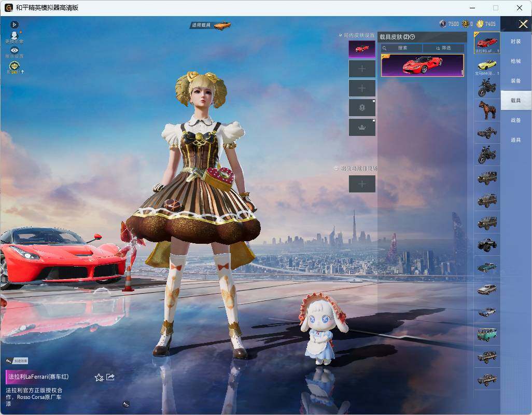Viewport: 532px width, 415px height.
Task: Share the LaFerrari skin
Action: 110,377
